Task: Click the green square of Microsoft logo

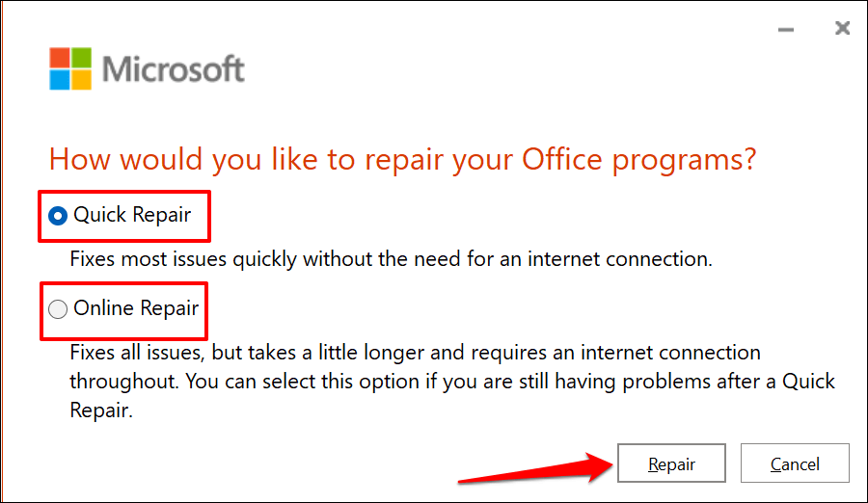Action: click(x=83, y=58)
